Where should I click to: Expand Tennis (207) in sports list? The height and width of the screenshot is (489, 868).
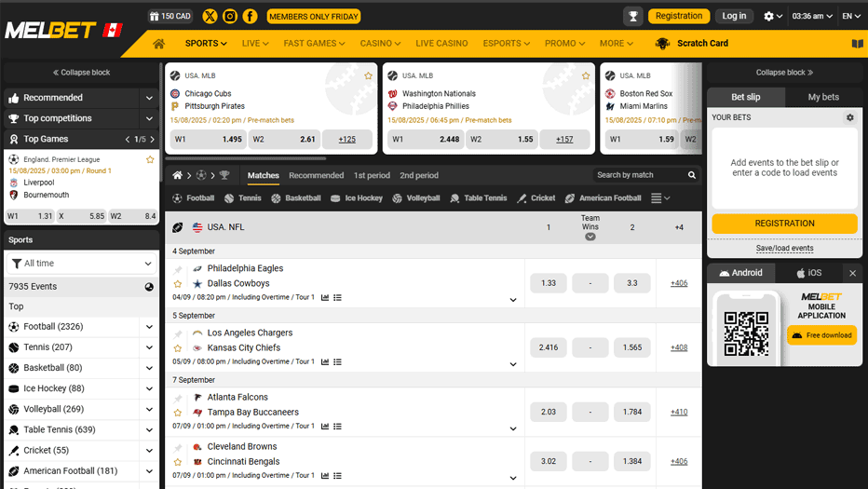click(x=149, y=347)
